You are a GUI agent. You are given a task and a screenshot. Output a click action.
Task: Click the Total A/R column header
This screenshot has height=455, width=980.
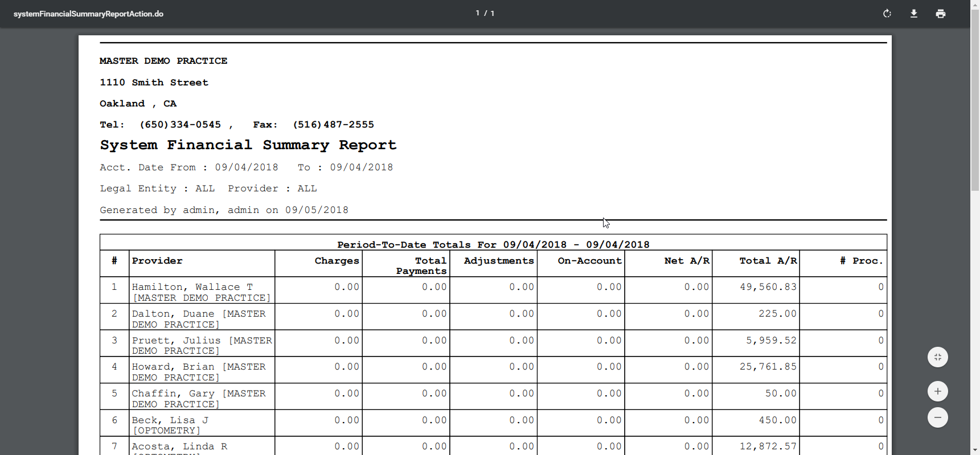coord(768,261)
